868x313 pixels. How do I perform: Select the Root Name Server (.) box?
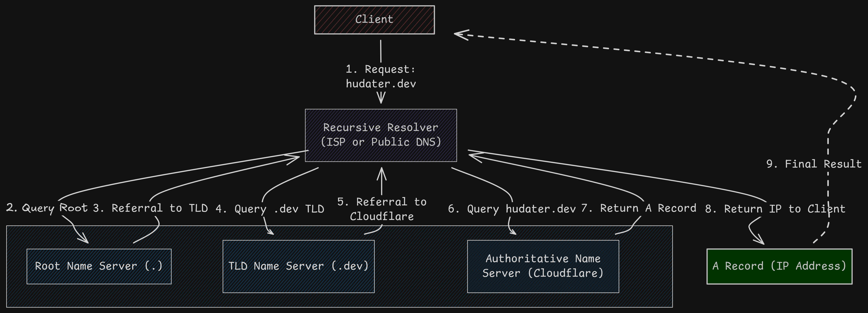coord(99,266)
